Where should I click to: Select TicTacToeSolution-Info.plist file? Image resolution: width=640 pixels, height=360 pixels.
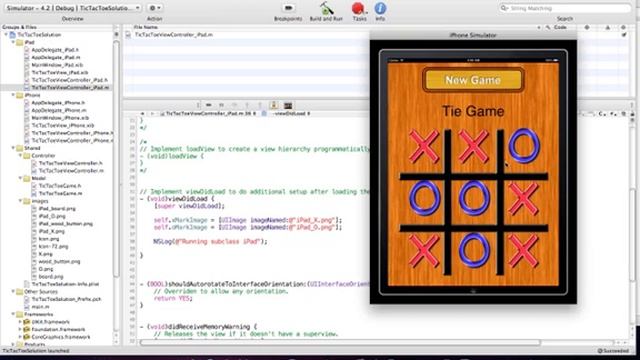65,284
